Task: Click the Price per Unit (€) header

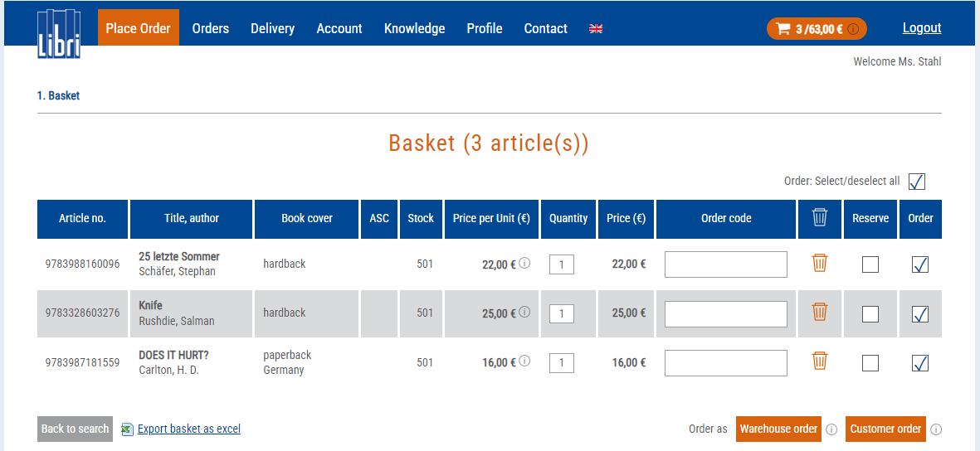Action: point(492,219)
